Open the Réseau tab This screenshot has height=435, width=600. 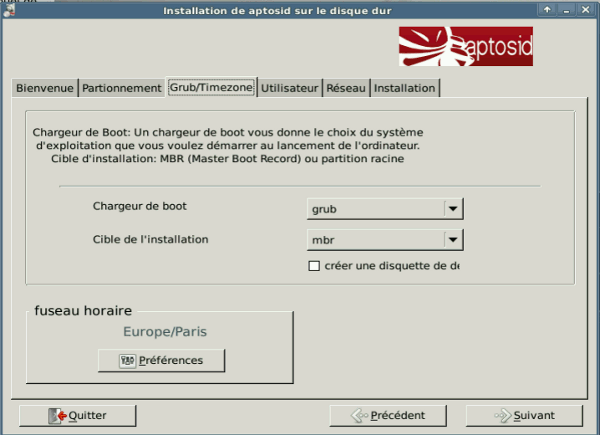coord(346,88)
